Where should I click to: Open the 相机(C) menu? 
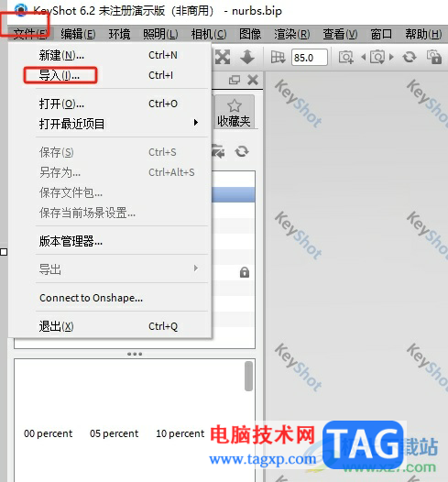pyautogui.click(x=209, y=34)
